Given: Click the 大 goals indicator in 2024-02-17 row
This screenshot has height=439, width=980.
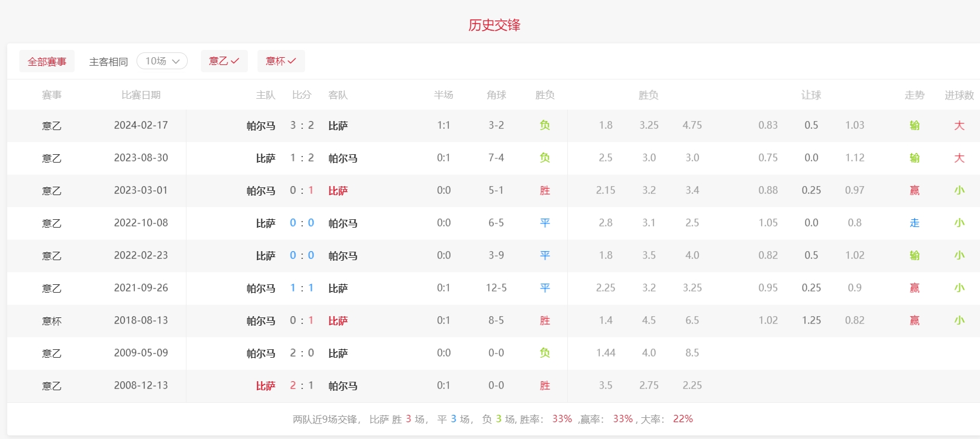Looking at the screenshot, I should pyautogui.click(x=959, y=125).
